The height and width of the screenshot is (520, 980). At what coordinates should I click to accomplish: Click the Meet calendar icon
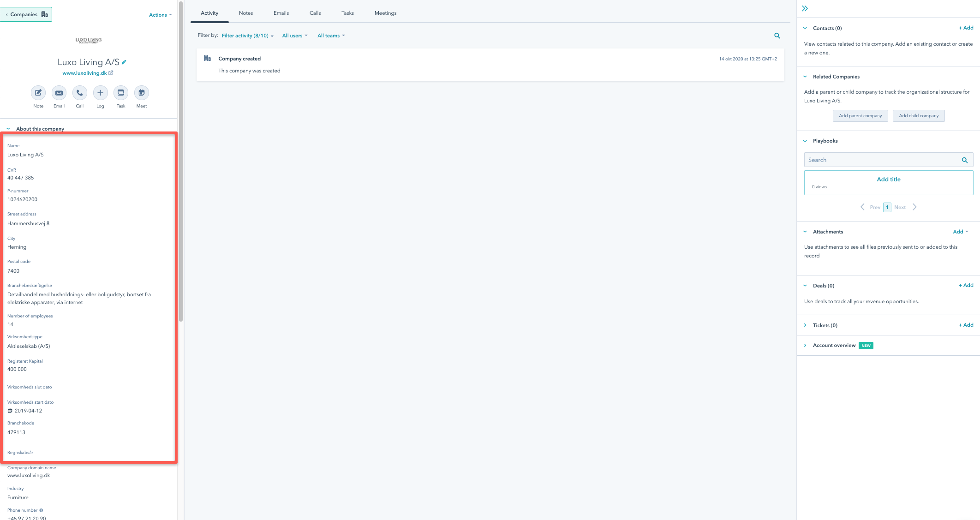coord(142,93)
